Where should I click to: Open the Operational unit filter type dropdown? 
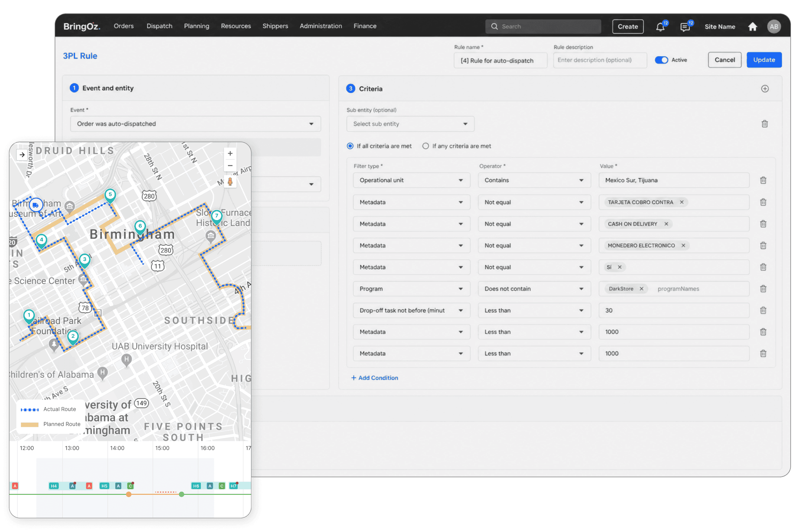(x=411, y=180)
